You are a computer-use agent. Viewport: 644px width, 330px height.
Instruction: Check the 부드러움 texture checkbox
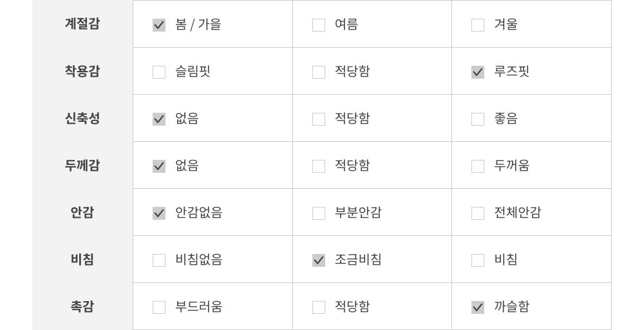point(159,307)
